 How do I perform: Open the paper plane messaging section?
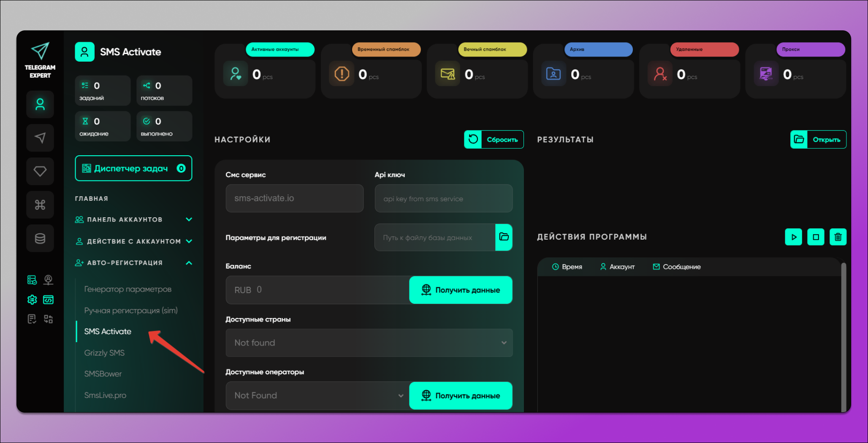(x=40, y=138)
